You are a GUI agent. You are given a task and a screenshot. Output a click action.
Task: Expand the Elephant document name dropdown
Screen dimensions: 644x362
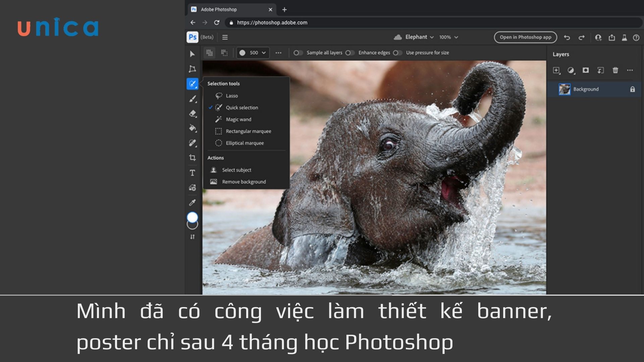(419, 37)
